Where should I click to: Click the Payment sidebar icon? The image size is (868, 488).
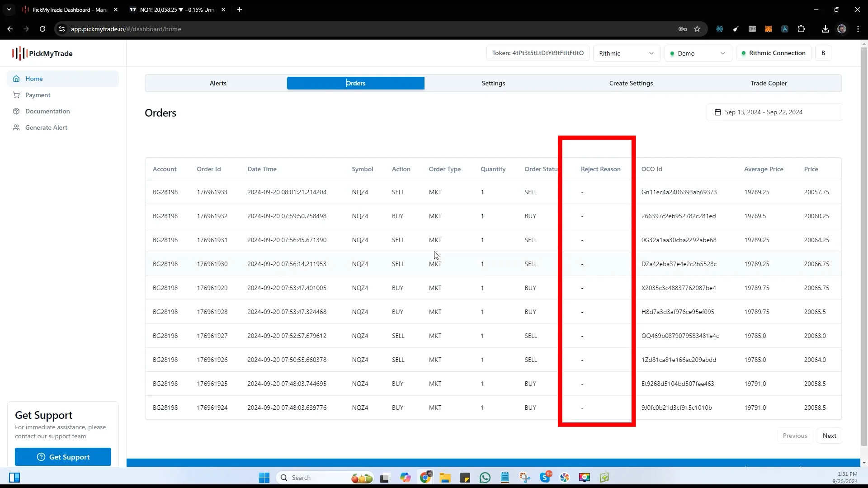click(x=16, y=95)
